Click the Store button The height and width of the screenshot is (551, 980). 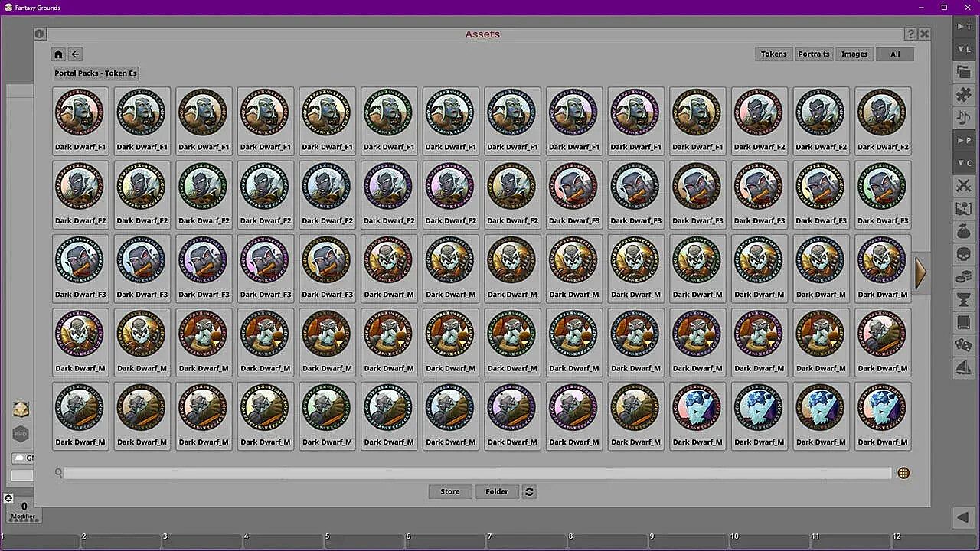coord(449,492)
